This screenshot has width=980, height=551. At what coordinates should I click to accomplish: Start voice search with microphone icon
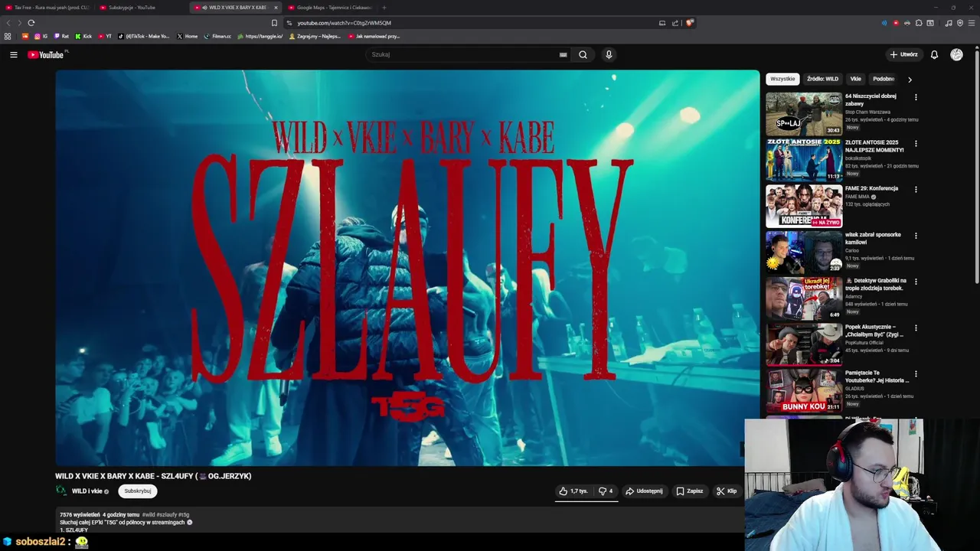[x=609, y=54]
